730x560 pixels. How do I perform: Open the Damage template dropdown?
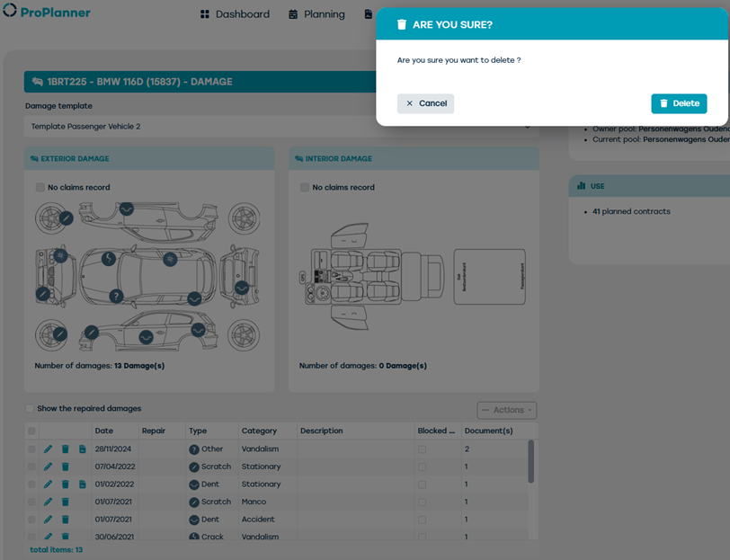281,127
